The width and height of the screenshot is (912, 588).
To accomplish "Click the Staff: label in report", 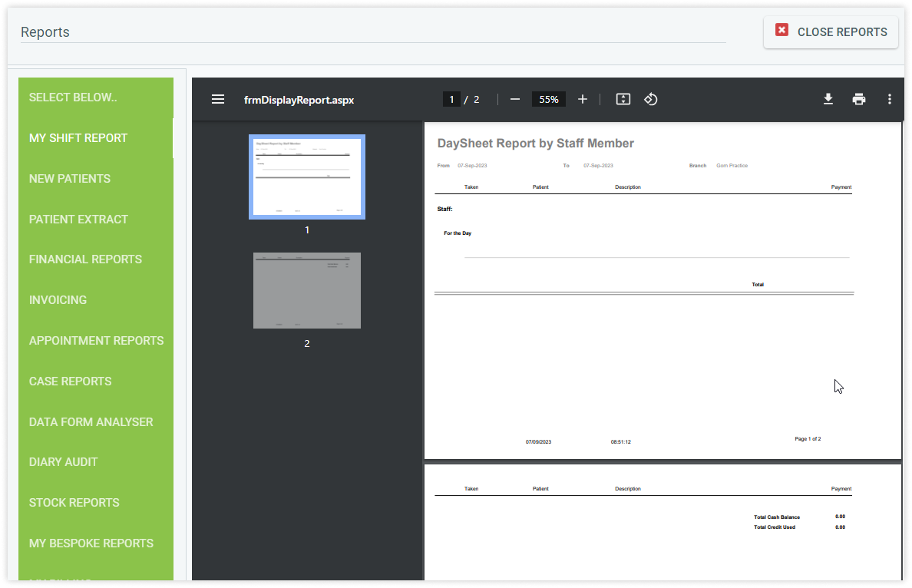I will (x=444, y=209).
